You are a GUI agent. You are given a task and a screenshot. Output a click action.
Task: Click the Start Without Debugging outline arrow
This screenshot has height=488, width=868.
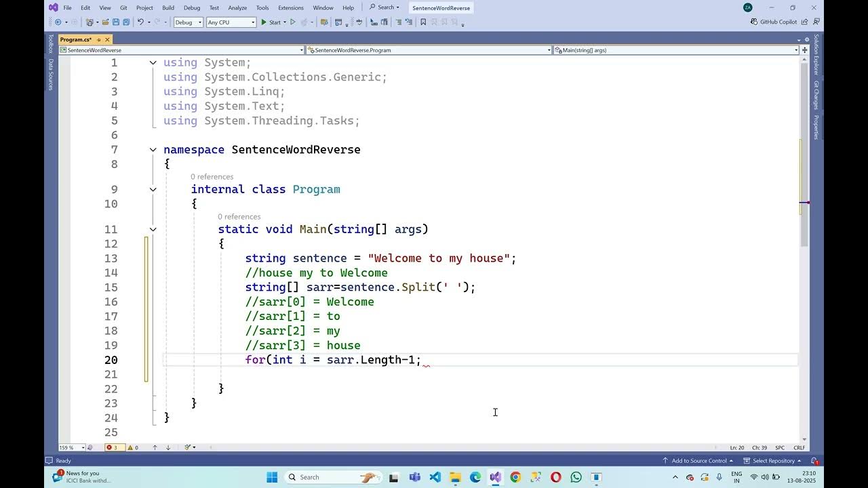point(293,22)
